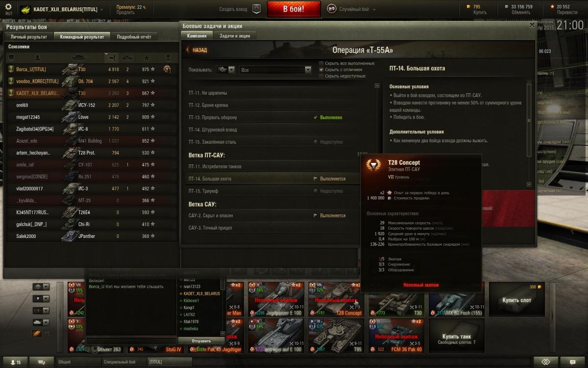Open the Кампания tab
The image size is (588, 368).
point(196,36)
